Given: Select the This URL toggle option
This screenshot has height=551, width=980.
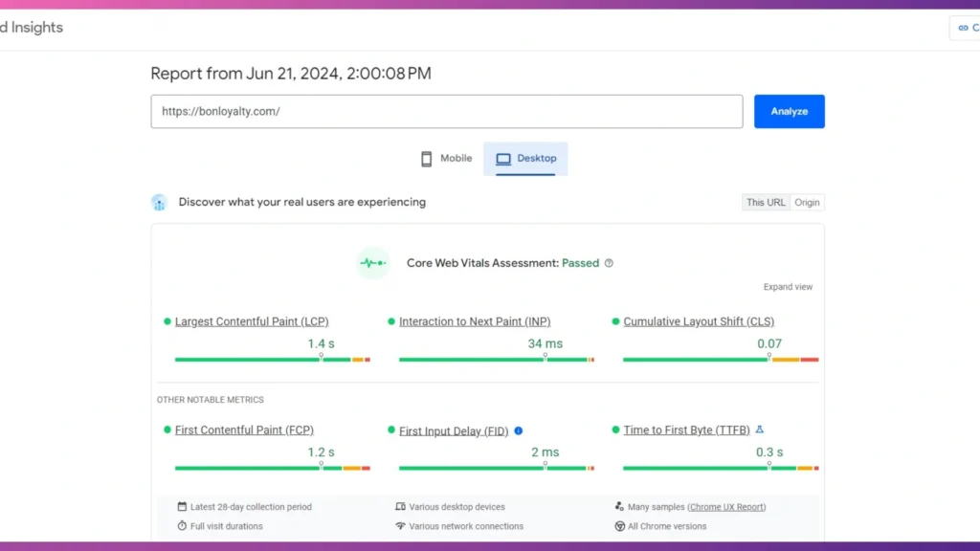Looking at the screenshot, I should (x=765, y=202).
